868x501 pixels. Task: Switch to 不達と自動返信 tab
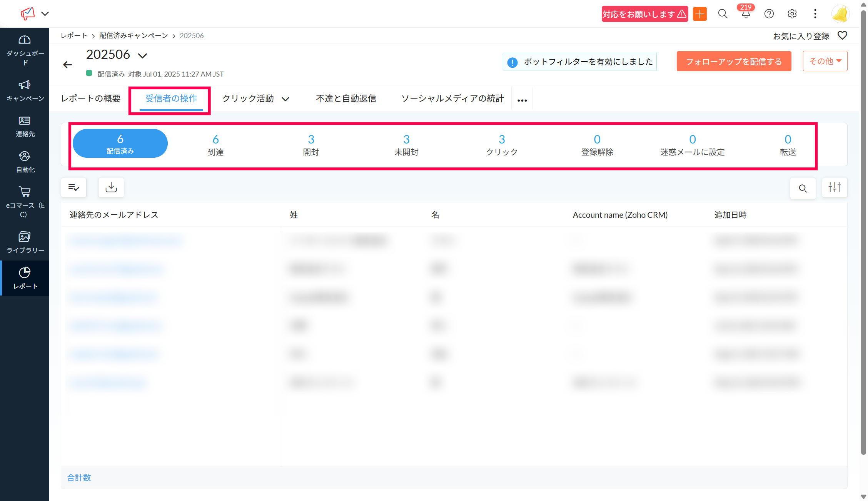click(346, 99)
